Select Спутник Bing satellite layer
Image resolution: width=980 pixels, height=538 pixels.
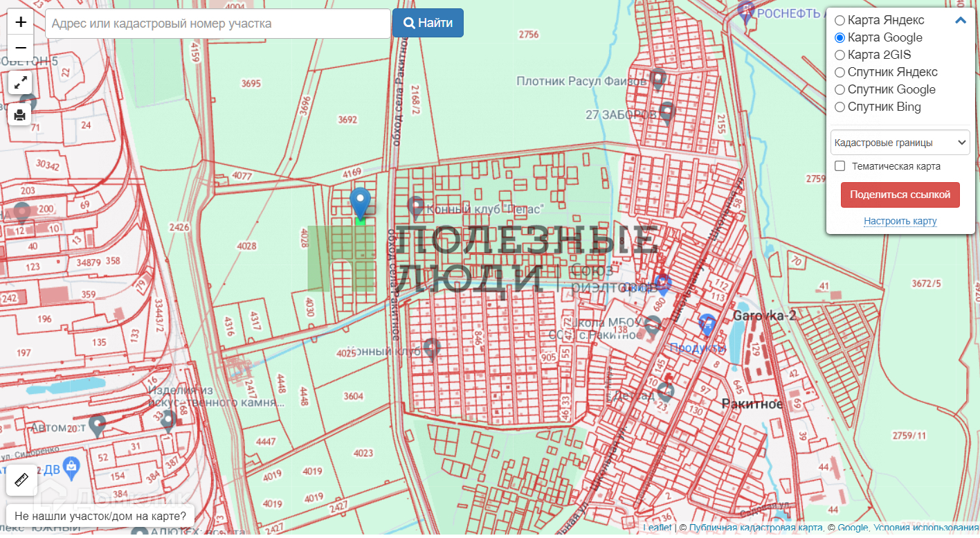840,107
